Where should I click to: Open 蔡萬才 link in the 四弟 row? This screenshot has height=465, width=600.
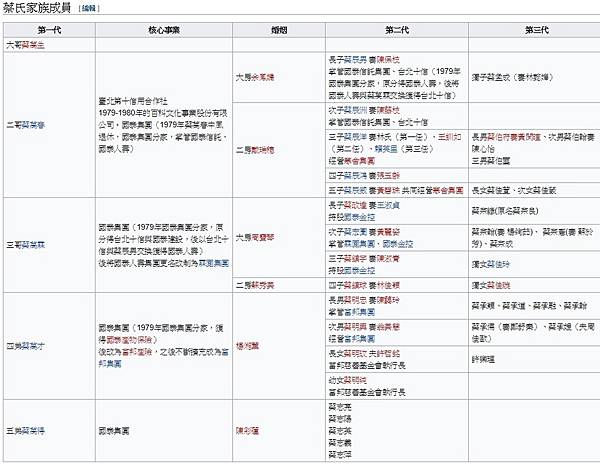33,346
